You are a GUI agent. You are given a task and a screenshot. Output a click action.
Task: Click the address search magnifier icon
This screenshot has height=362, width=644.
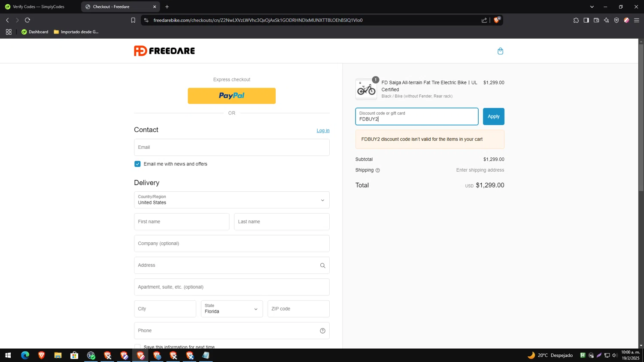coord(322,265)
